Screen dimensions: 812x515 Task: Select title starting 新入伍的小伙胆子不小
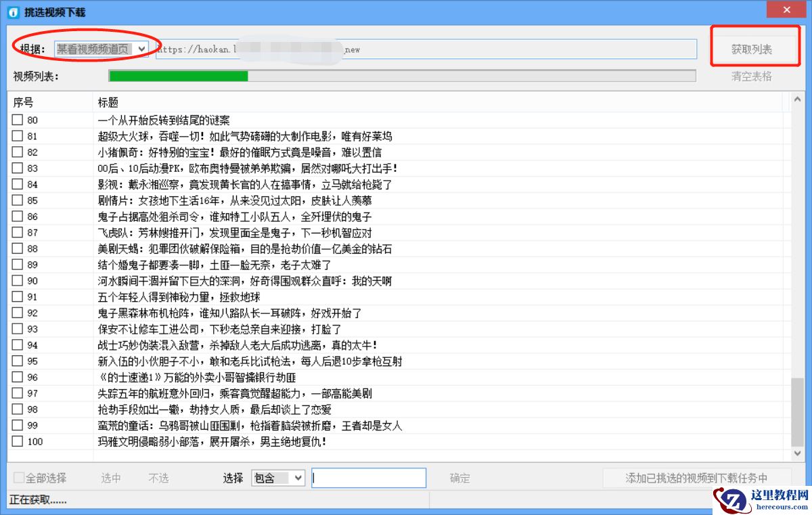(250, 361)
